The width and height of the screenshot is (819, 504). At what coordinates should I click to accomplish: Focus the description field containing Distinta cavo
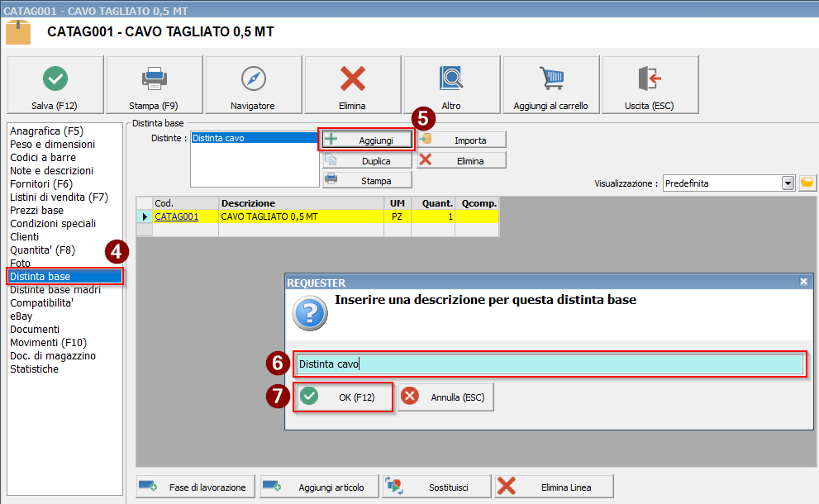[549, 364]
